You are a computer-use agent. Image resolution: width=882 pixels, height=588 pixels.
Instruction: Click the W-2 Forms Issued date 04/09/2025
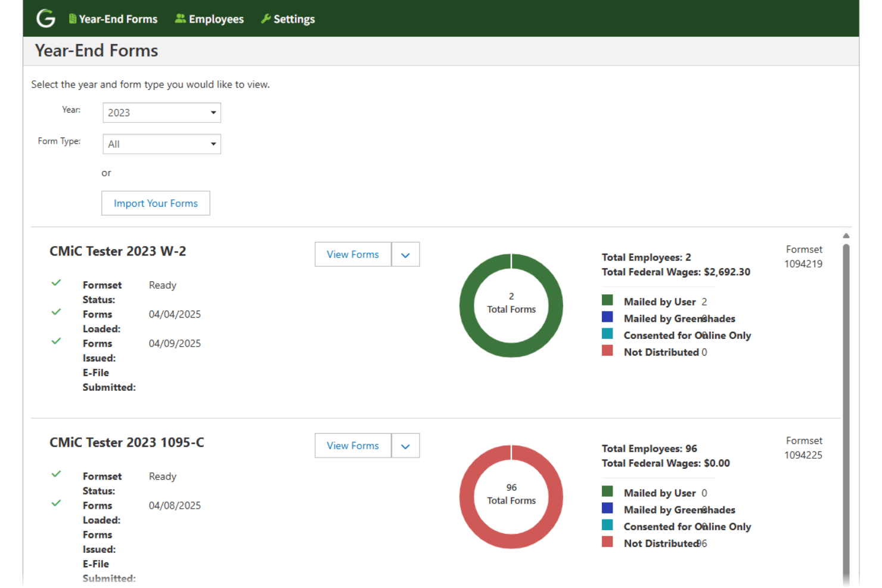[x=175, y=344]
